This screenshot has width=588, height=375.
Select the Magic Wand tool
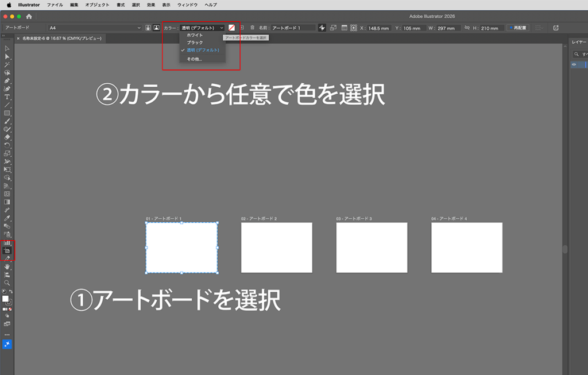[7, 65]
